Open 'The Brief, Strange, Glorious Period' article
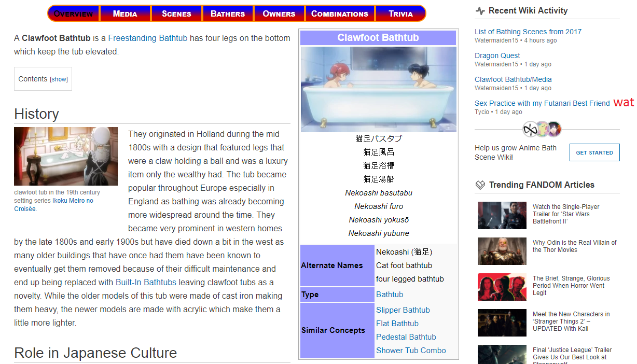 571,286
